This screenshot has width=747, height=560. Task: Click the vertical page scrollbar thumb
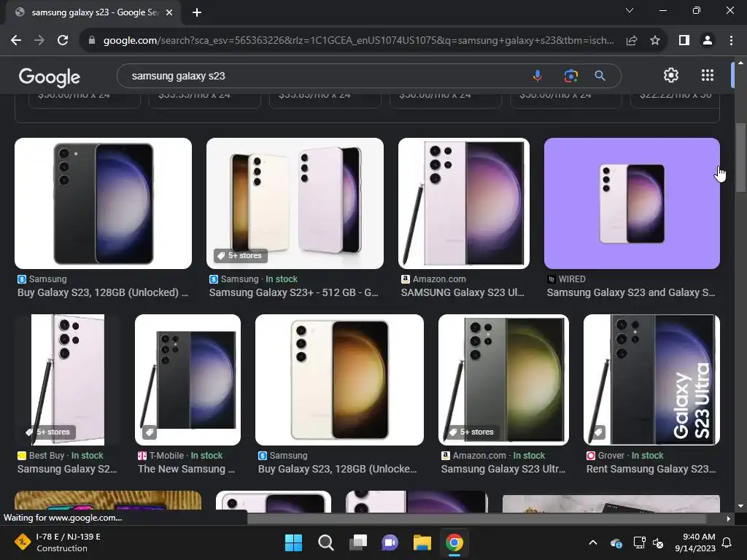tap(740, 157)
